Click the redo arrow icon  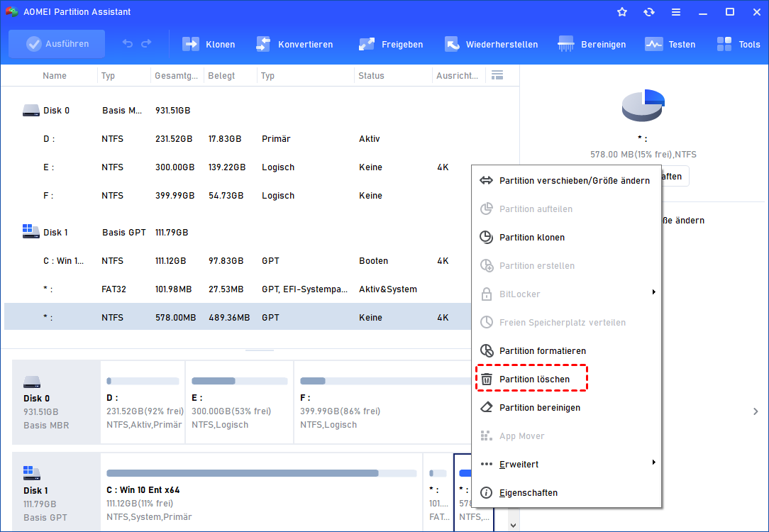[146, 44]
